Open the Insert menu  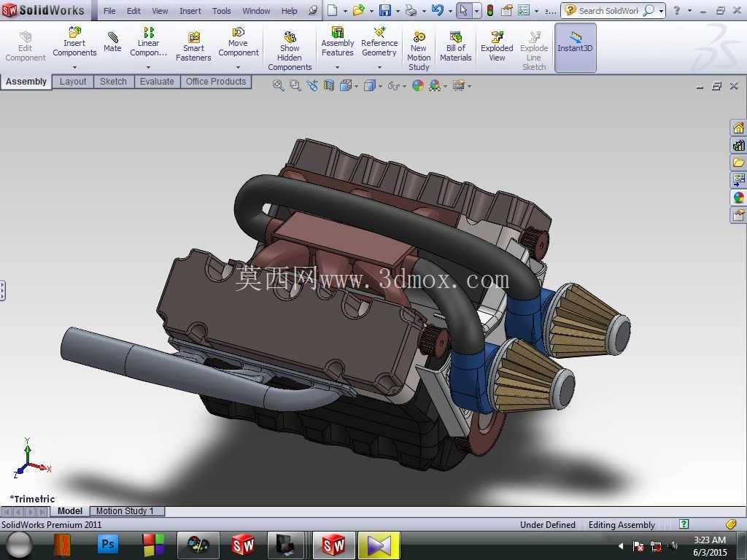190,10
